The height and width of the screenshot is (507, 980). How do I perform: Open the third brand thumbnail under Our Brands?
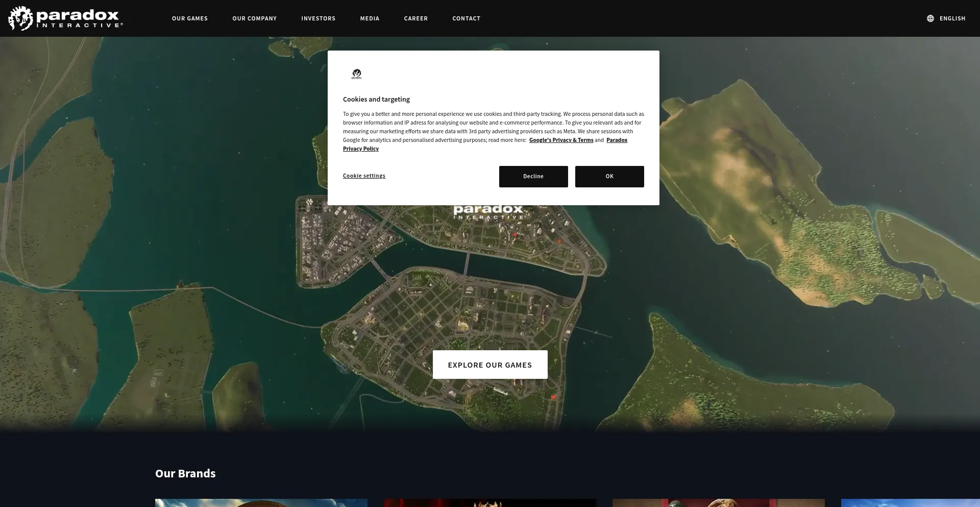[719, 503]
